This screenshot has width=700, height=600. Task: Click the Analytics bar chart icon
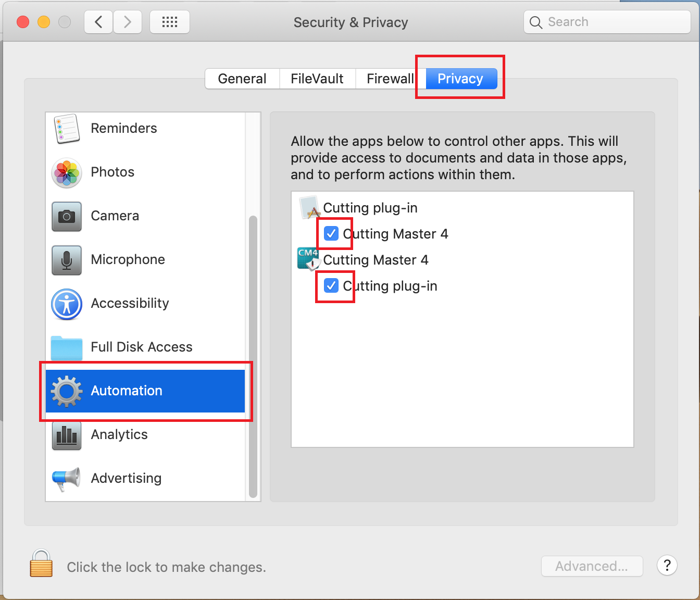click(67, 435)
